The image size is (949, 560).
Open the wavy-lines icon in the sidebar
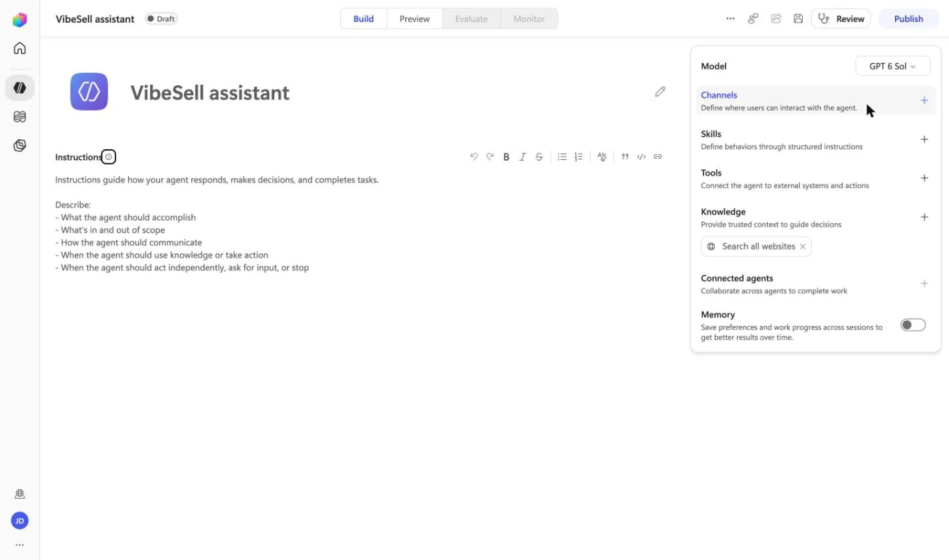(20, 117)
